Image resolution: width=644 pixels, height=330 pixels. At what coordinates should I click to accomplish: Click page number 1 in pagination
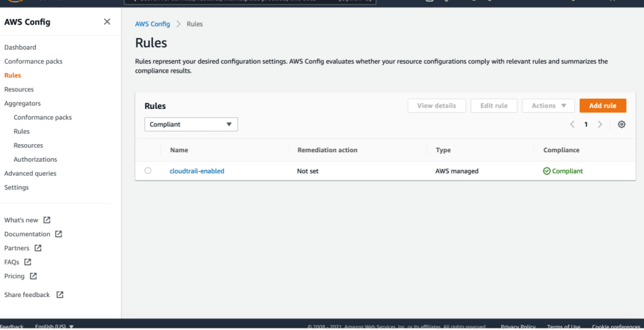586,124
